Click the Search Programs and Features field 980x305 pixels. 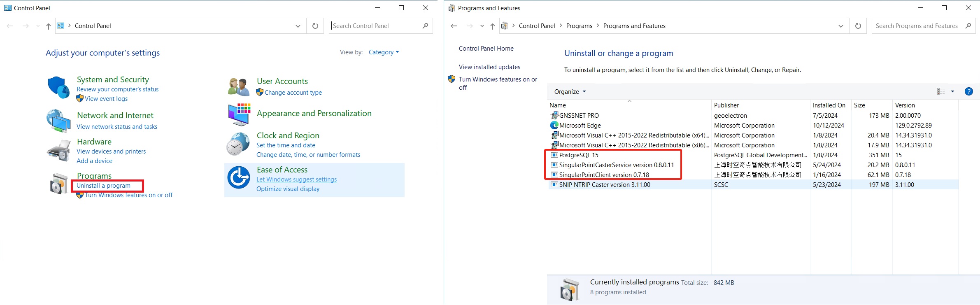pyautogui.click(x=916, y=26)
